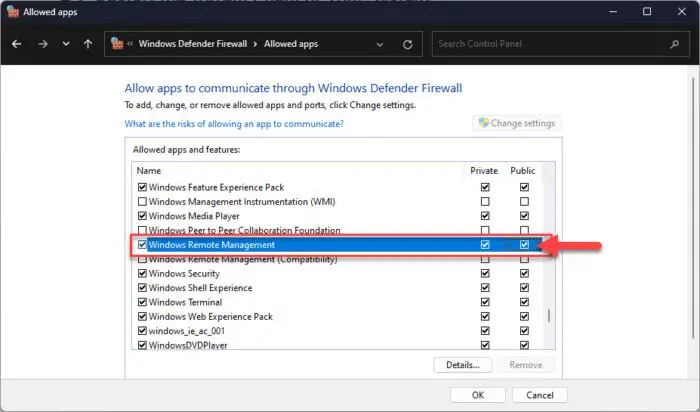
Task: Toggle Private for Windows Web Experience Pack
Action: point(485,316)
